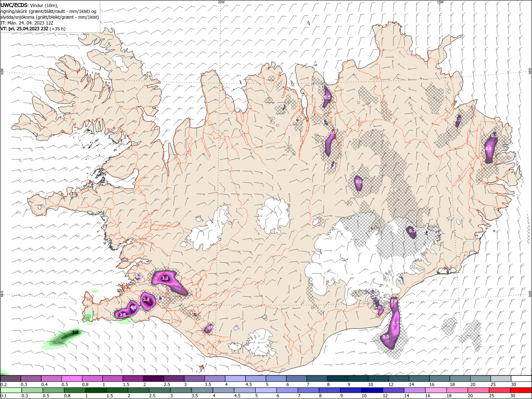The height and width of the screenshot is (399, 532).
Task: Select the 7 swatch in upper snow scale
Action: 317,379
